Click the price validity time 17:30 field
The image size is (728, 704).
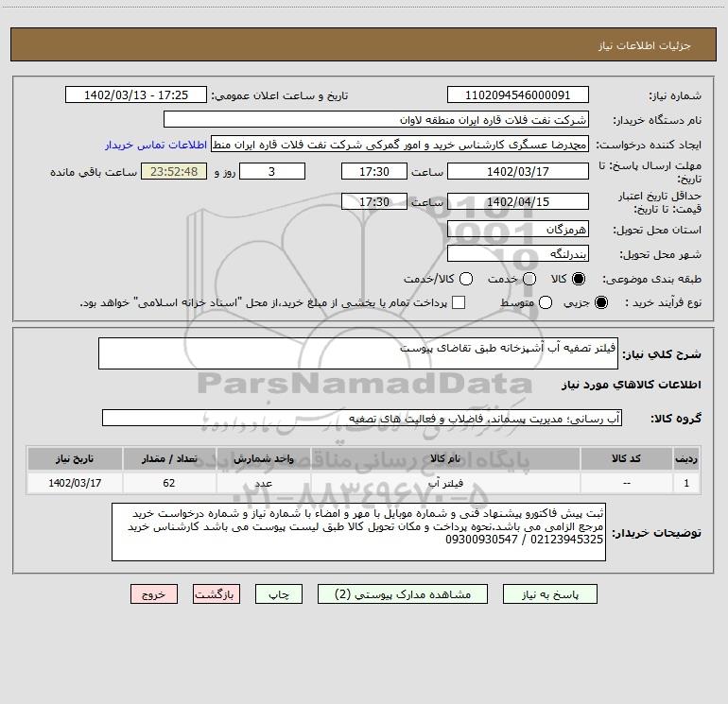(374, 201)
